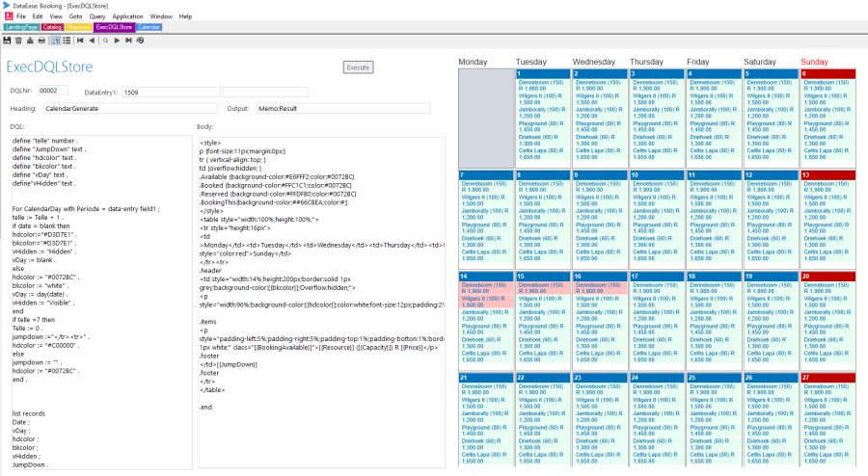
Task: Open the Query menu
Action: pyautogui.click(x=97, y=16)
